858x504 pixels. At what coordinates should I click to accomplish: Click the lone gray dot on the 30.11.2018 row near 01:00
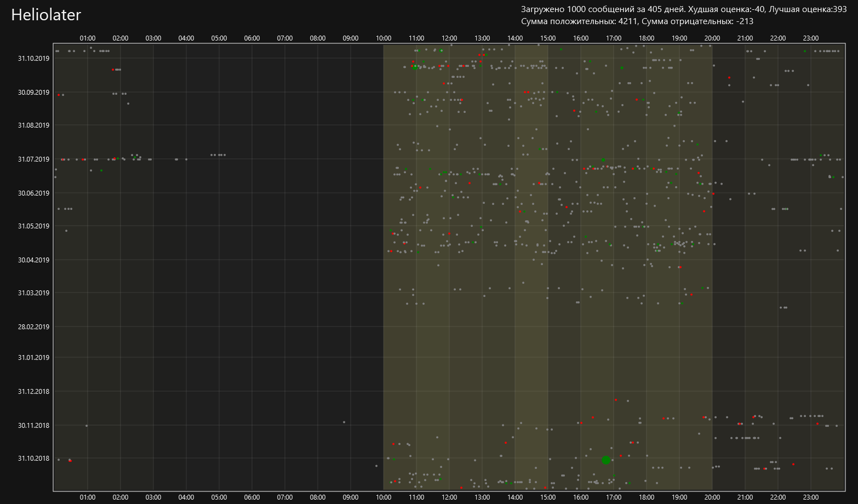point(87,426)
